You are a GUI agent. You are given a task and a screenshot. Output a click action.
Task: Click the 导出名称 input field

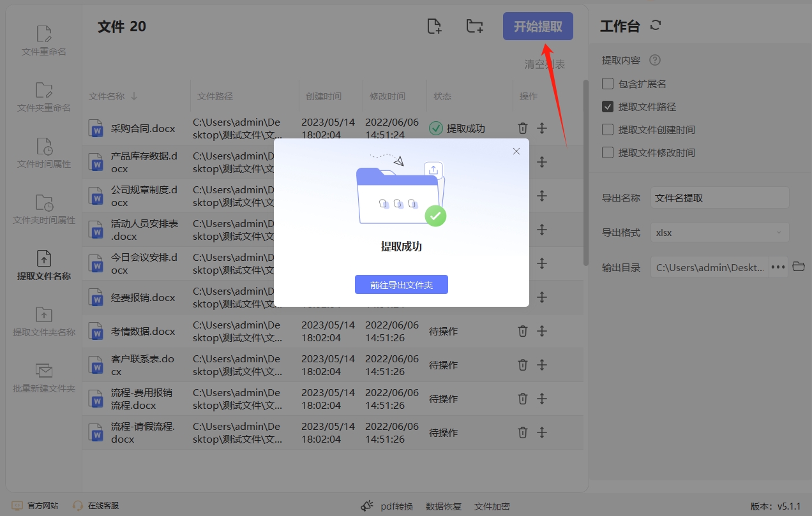coord(720,198)
